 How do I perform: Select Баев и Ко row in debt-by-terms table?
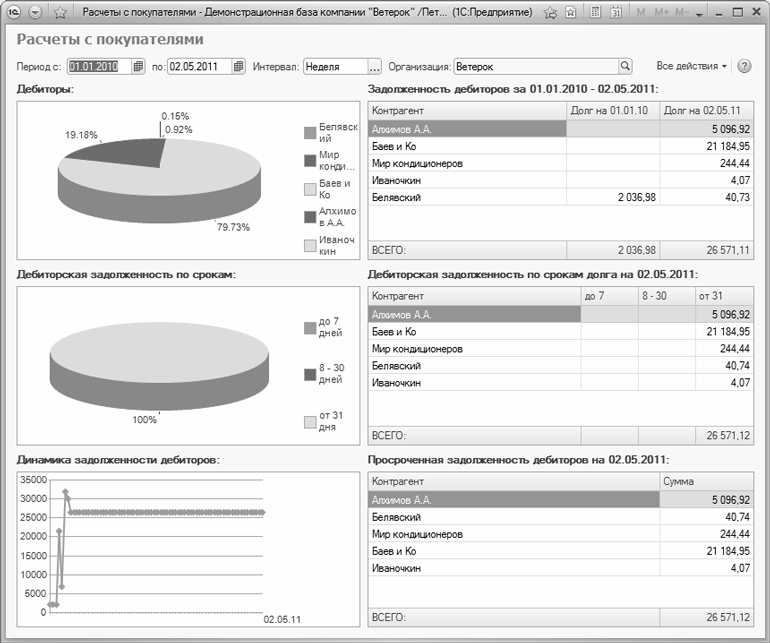[x=561, y=332]
